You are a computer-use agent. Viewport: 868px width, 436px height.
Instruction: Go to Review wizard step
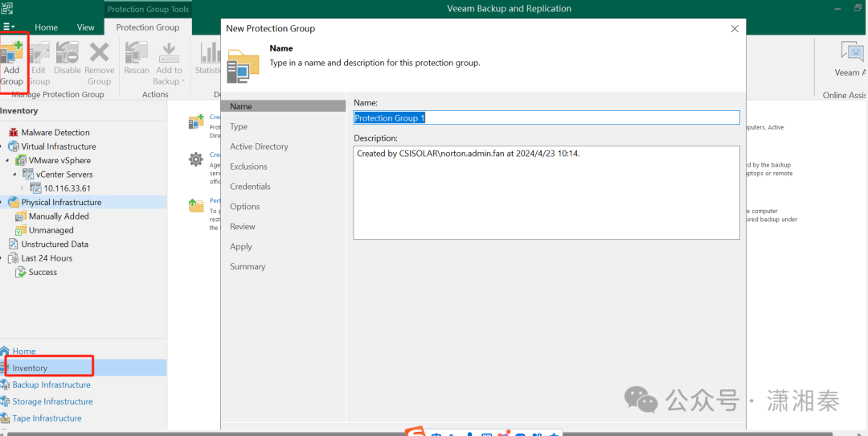pyautogui.click(x=243, y=226)
